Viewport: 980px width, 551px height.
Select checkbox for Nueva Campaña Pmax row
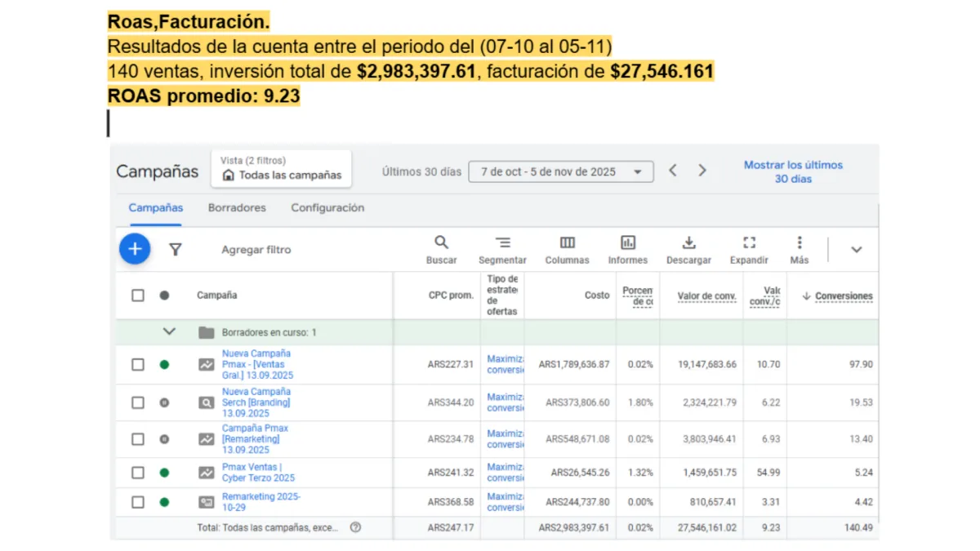(x=138, y=365)
